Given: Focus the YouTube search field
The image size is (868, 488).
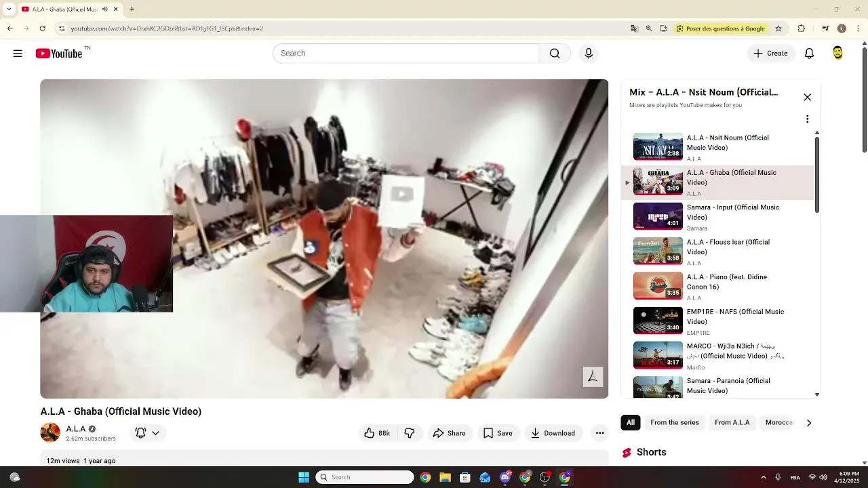Looking at the screenshot, I should (406, 54).
